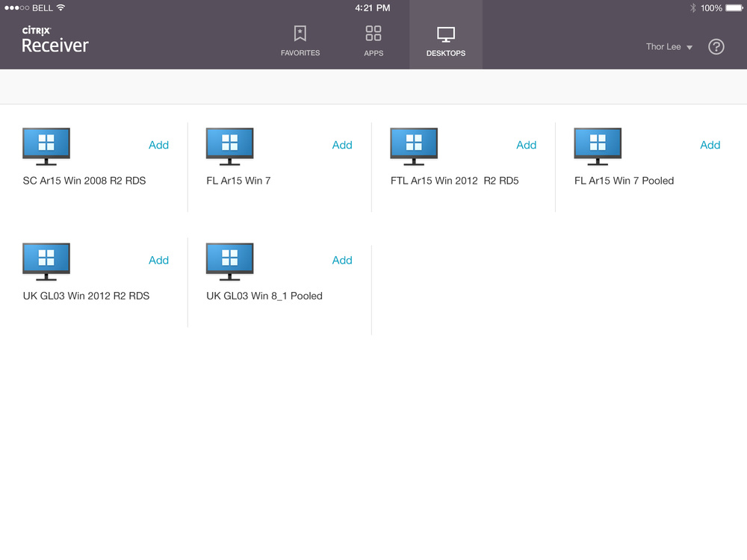Open the Thor Lee account dropdown
Screen dimensions: 747x560
[x=668, y=46]
